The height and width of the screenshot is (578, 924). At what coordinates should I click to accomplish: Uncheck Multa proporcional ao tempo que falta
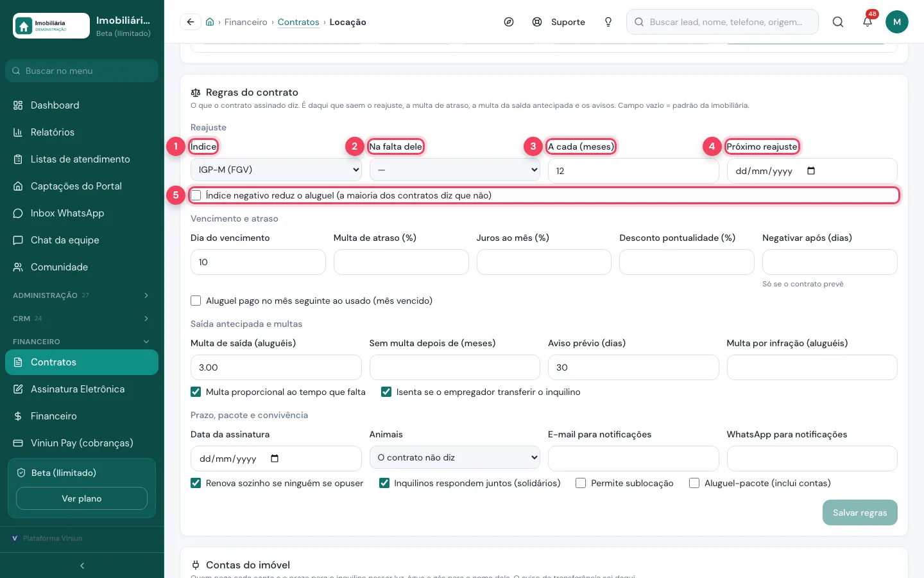(x=196, y=392)
